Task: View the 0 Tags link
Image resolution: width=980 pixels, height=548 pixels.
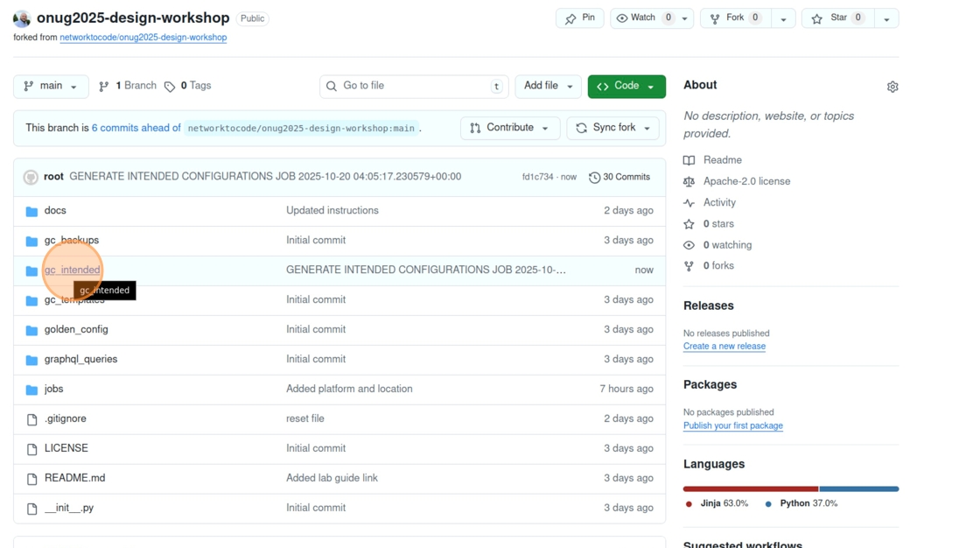Action: [x=188, y=86]
